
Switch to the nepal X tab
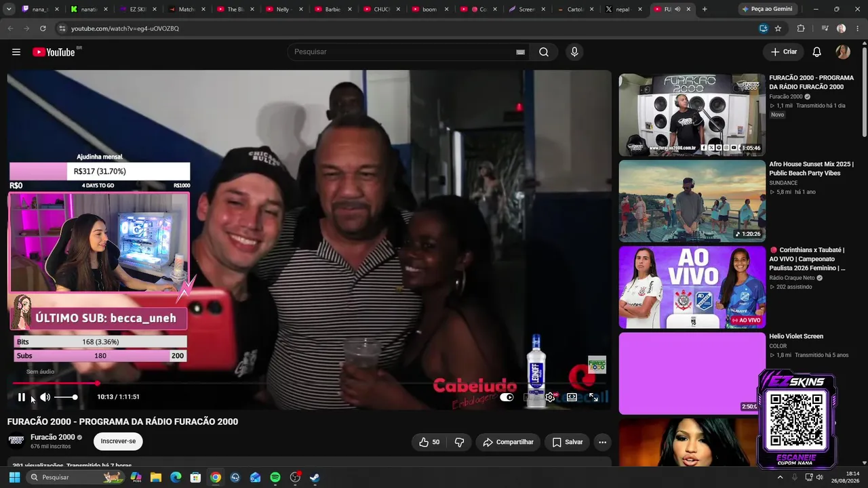click(x=624, y=9)
